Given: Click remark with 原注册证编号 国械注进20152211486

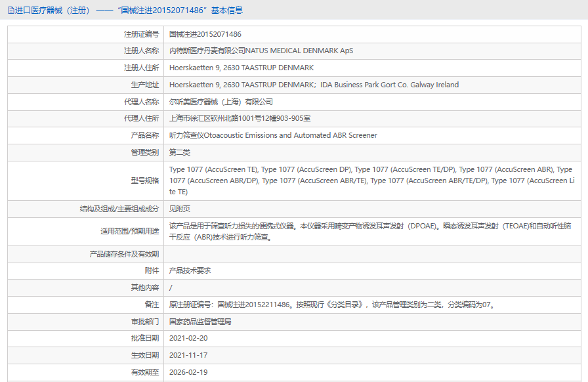Looking at the screenshot, I should coord(333,305).
